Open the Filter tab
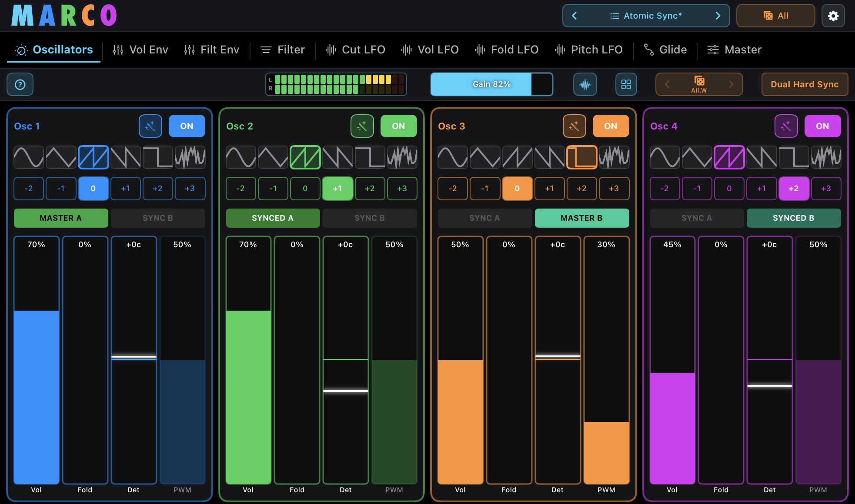The width and height of the screenshot is (855, 504). pyautogui.click(x=283, y=50)
